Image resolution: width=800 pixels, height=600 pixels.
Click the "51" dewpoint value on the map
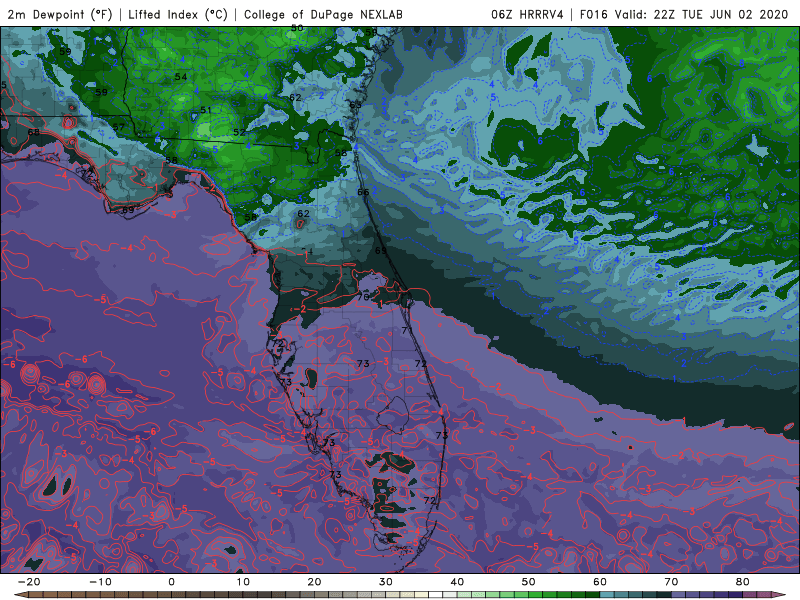tap(206, 110)
